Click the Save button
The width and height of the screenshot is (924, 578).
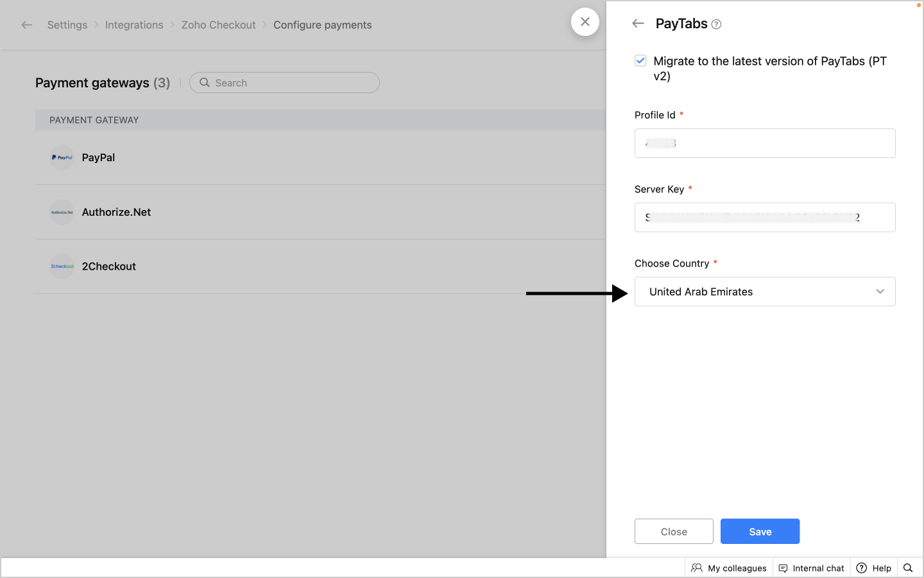click(x=760, y=531)
